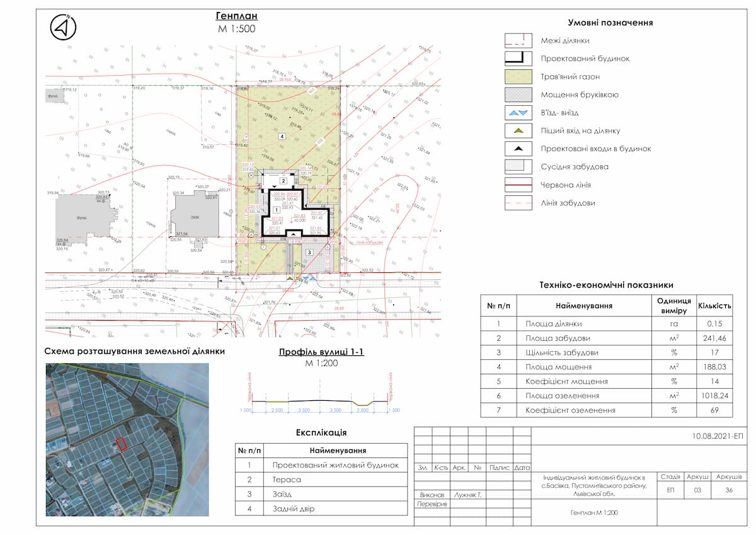Click the Проектований будинок legend label
The height and width of the screenshot is (535, 756).
pyautogui.click(x=585, y=59)
